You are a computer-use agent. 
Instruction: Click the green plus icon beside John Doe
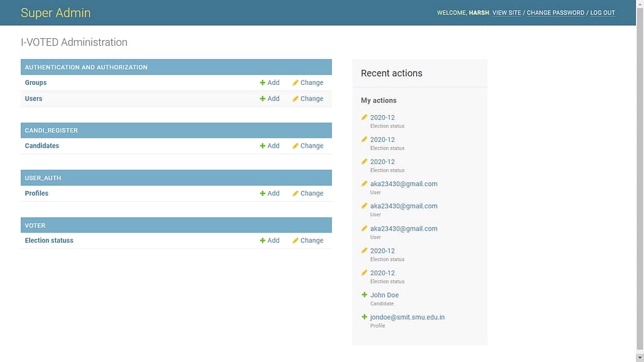coord(365,295)
